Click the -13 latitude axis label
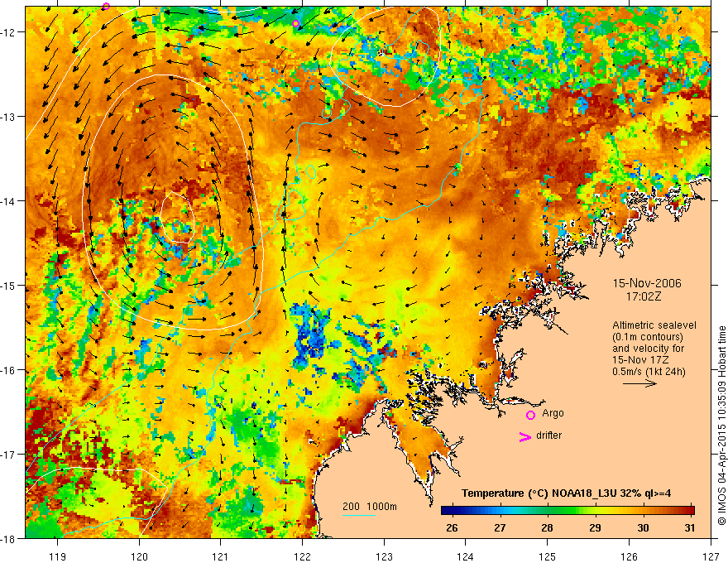 (x=9, y=116)
